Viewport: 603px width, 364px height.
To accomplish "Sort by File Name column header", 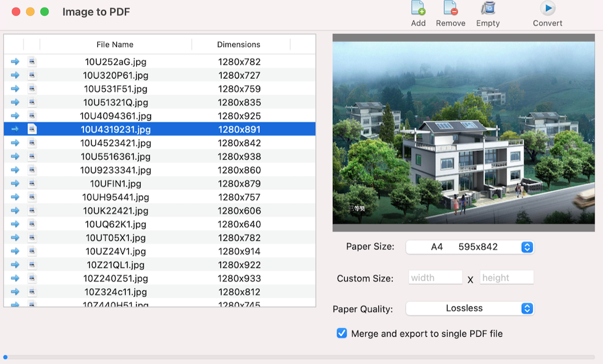I will 115,45.
